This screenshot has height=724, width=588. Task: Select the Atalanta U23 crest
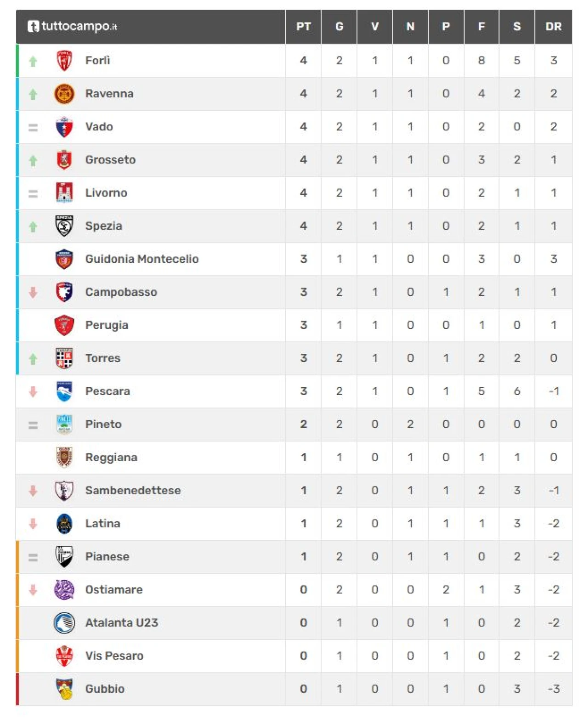(x=64, y=623)
